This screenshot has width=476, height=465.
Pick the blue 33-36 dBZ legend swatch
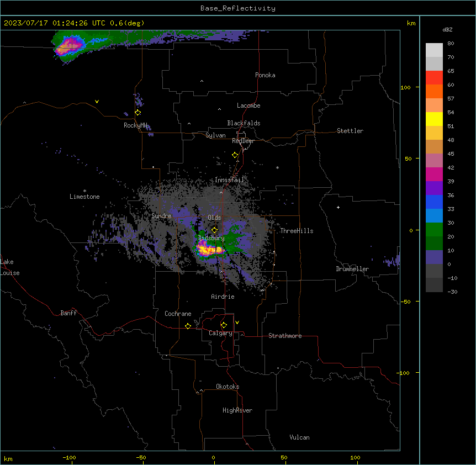coord(434,202)
